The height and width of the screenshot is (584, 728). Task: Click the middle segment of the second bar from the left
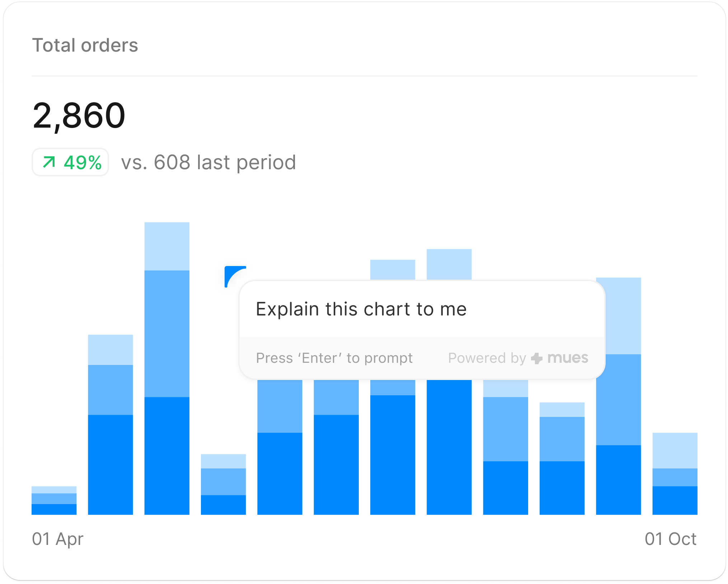point(111,390)
